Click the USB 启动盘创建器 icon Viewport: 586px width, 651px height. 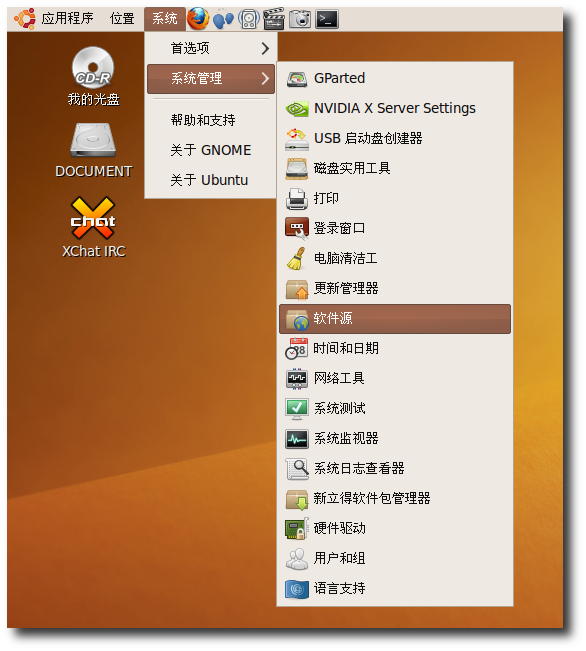[297, 139]
